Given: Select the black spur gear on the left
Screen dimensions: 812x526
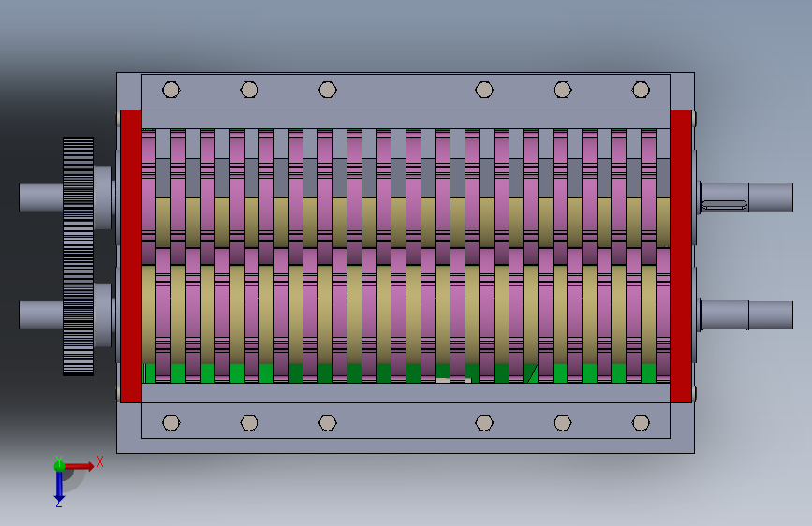Looking at the screenshot, I should click(78, 256).
